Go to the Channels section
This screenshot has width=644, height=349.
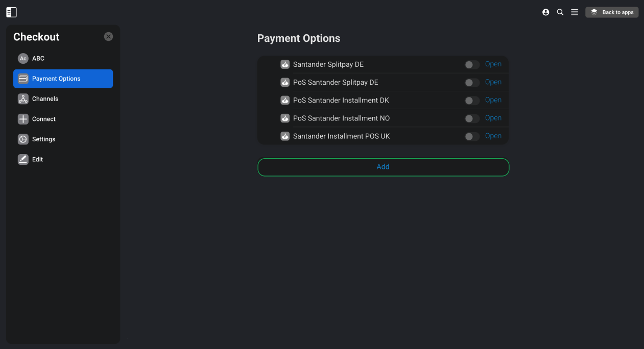[x=63, y=99]
